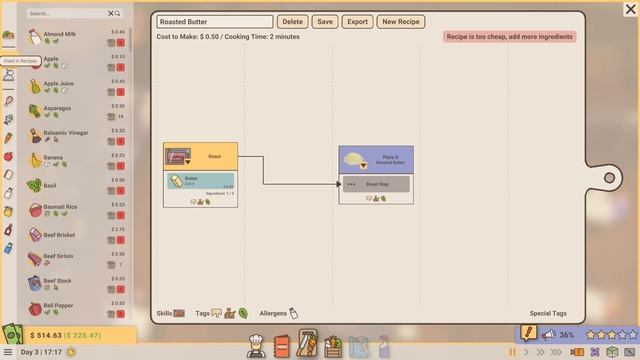Edit the recipe name field Roasted Butter
640x360 pixels.
(215, 22)
